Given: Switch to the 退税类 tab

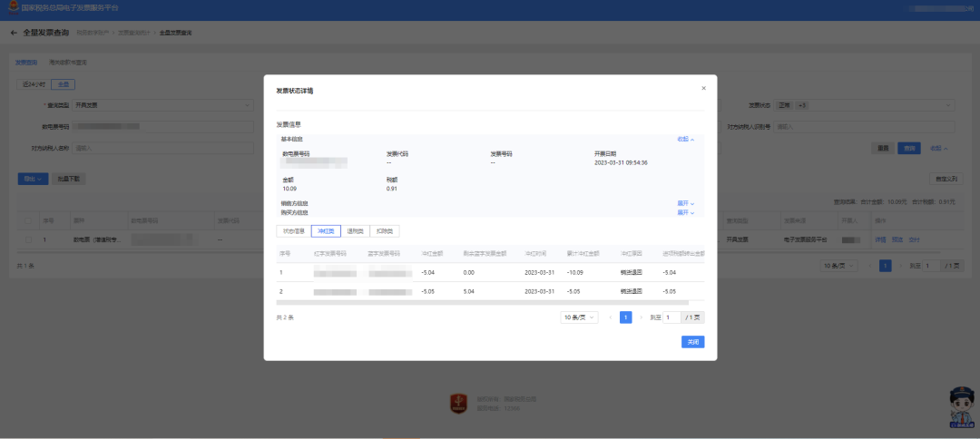Looking at the screenshot, I should 355,231.
